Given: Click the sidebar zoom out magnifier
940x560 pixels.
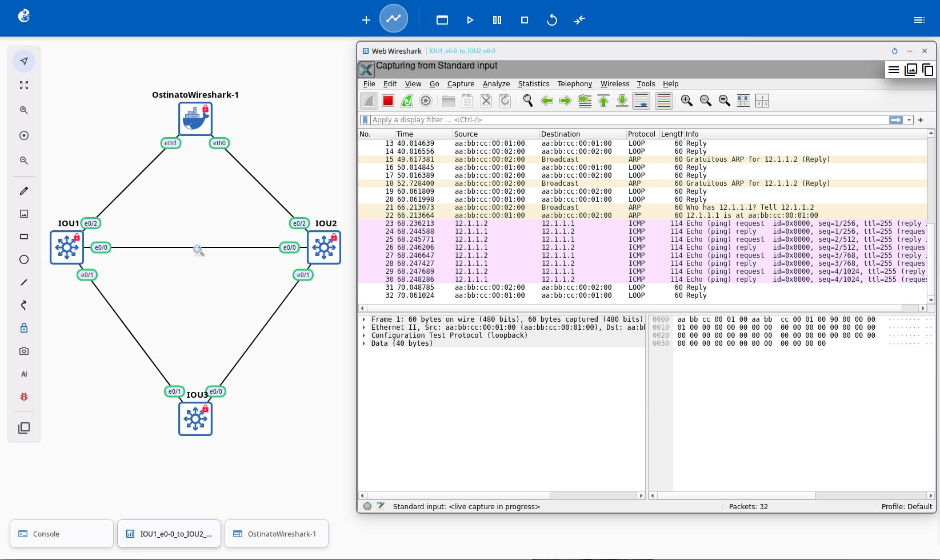Looking at the screenshot, I should 24,161.
